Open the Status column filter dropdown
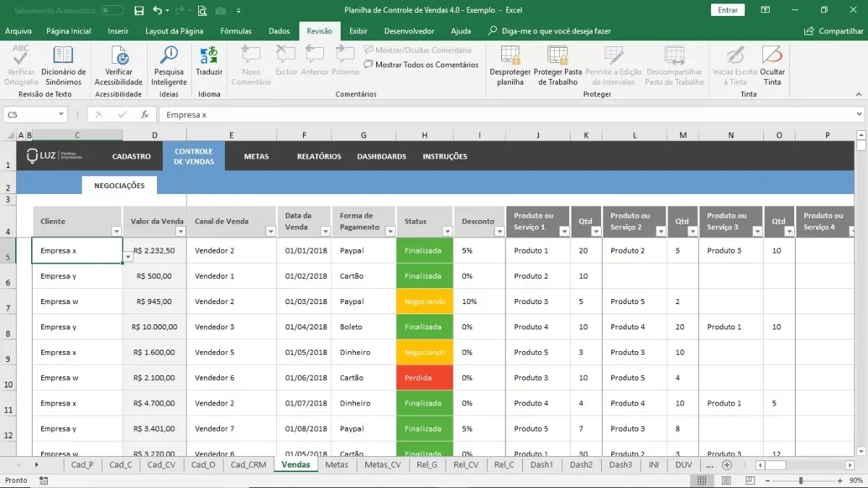 (447, 232)
